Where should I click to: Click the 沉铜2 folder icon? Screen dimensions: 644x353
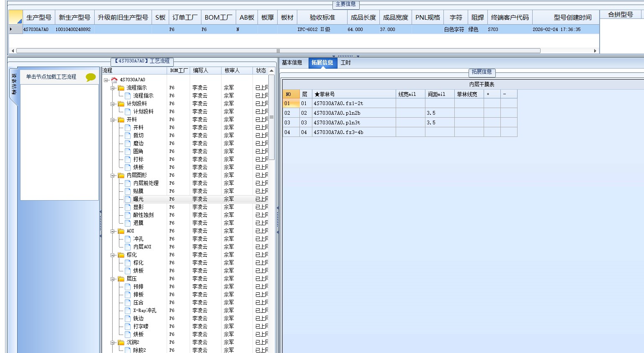[121, 343]
